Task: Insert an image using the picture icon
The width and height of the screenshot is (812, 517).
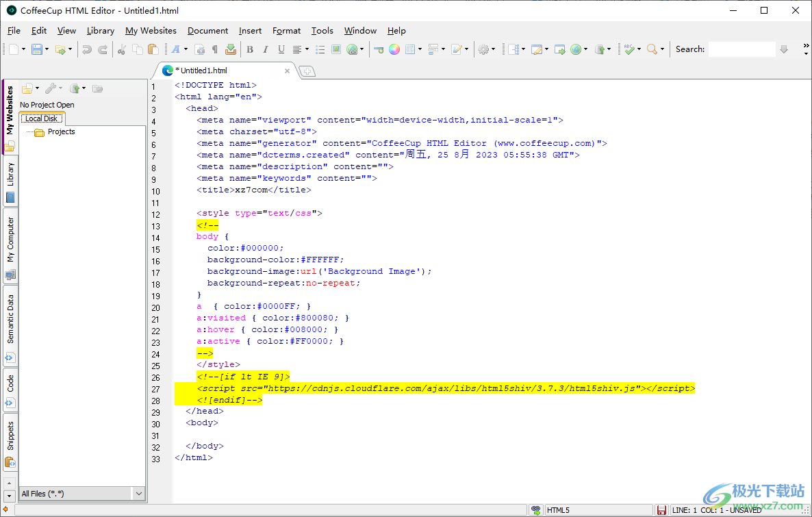Action: pyautogui.click(x=336, y=49)
